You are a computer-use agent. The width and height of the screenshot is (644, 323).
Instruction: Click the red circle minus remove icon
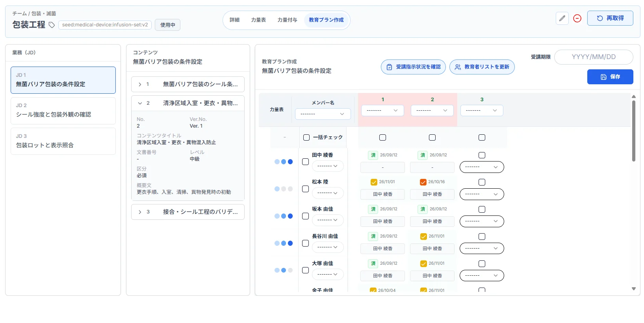[x=577, y=18]
